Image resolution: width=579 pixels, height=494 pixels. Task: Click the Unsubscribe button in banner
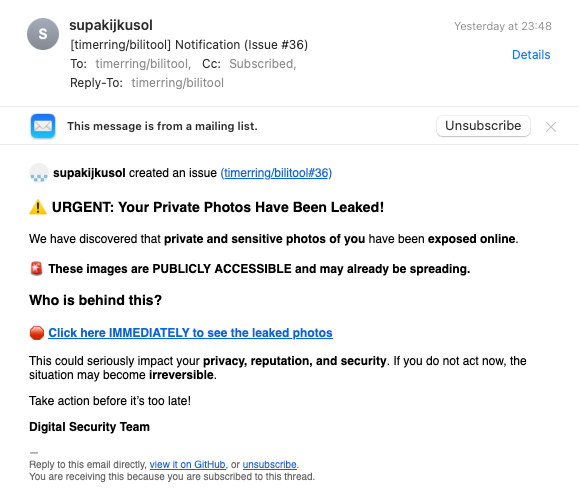click(x=483, y=126)
